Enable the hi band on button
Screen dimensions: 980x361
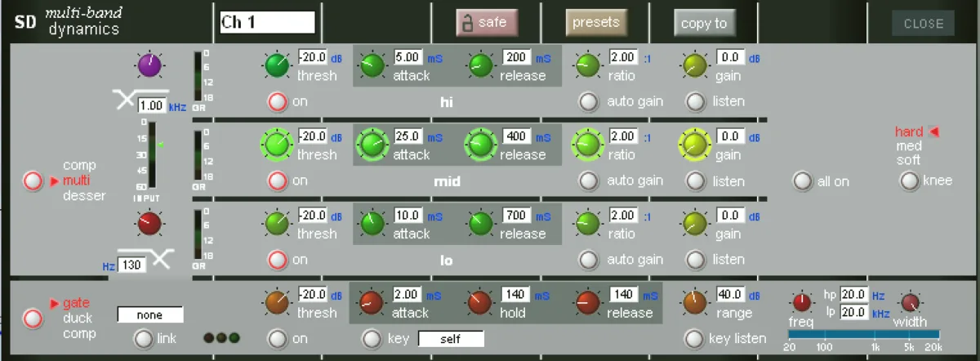click(278, 102)
